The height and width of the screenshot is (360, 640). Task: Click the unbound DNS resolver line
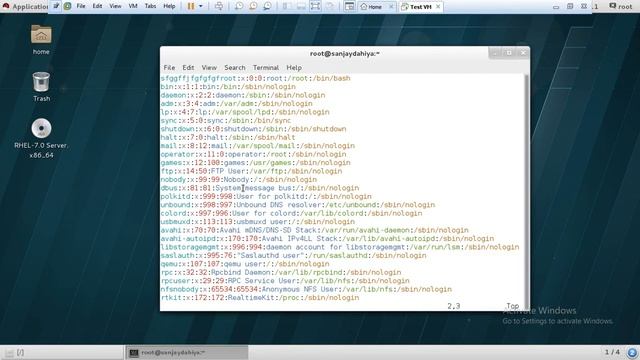click(x=298, y=205)
